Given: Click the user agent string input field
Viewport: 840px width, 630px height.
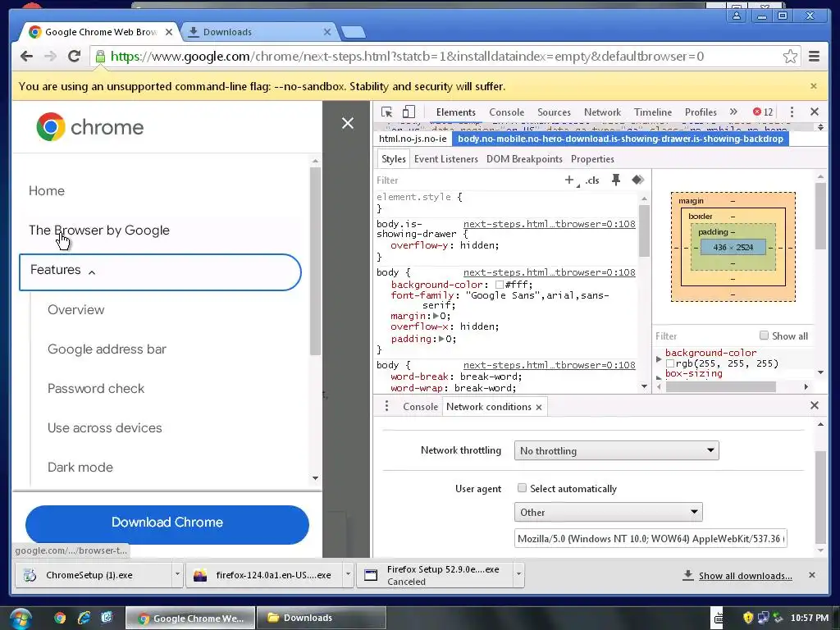Looking at the screenshot, I should click(x=651, y=538).
